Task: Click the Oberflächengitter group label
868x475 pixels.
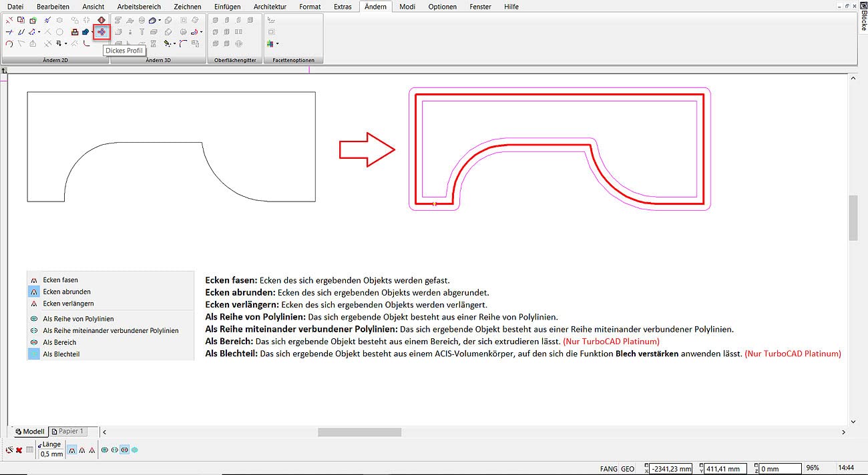Action: (235, 60)
